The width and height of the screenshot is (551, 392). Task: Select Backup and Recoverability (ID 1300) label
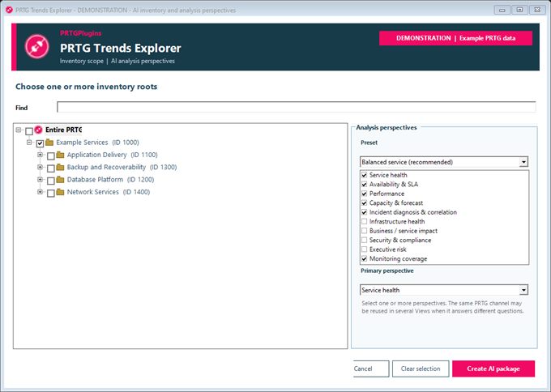[x=122, y=167]
